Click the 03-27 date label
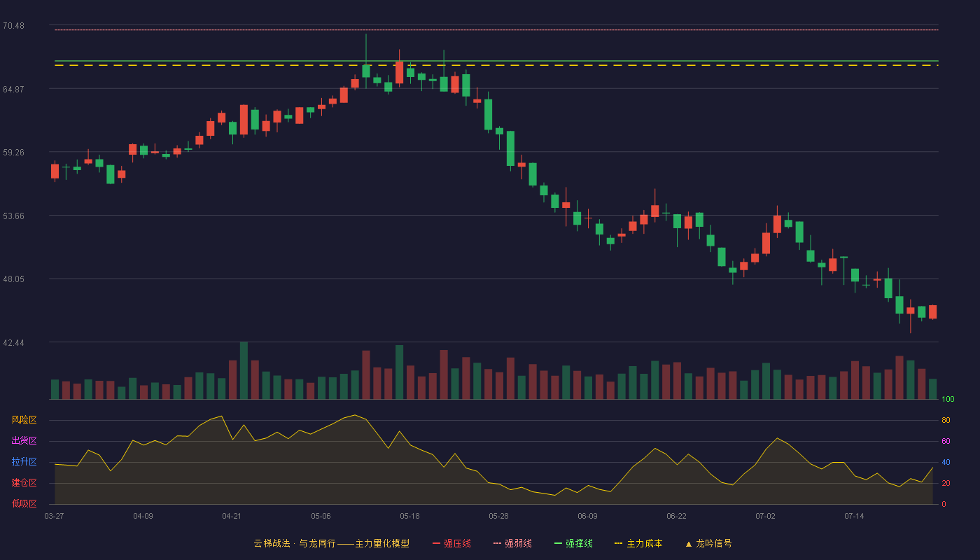980x560 pixels. pyautogui.click(x=54, y=516)
